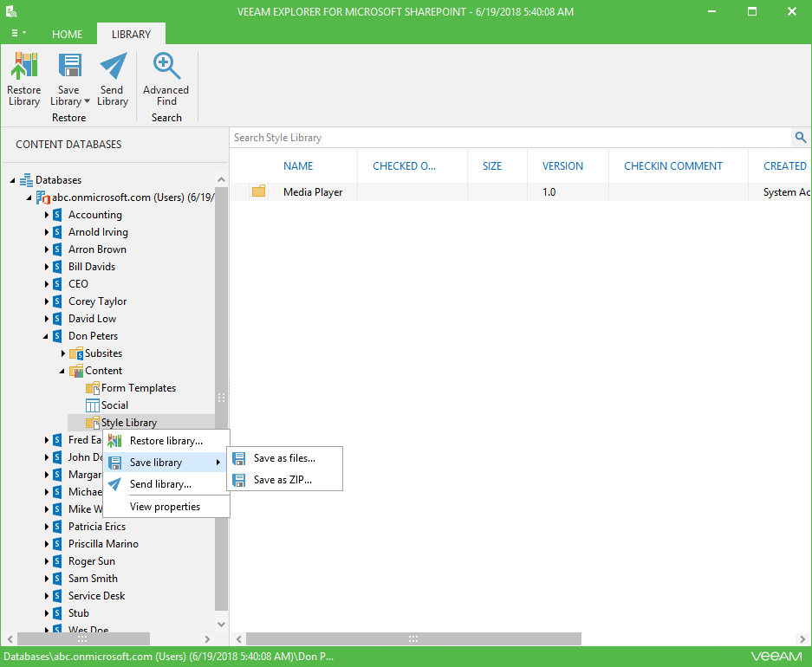The width and height of the screenshot is (812, 667).
Task: Select the Arron Brown tree item
Action: pos(97,249)
